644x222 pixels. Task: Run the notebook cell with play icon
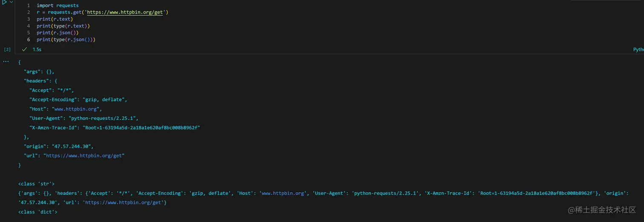click(4, 2)
